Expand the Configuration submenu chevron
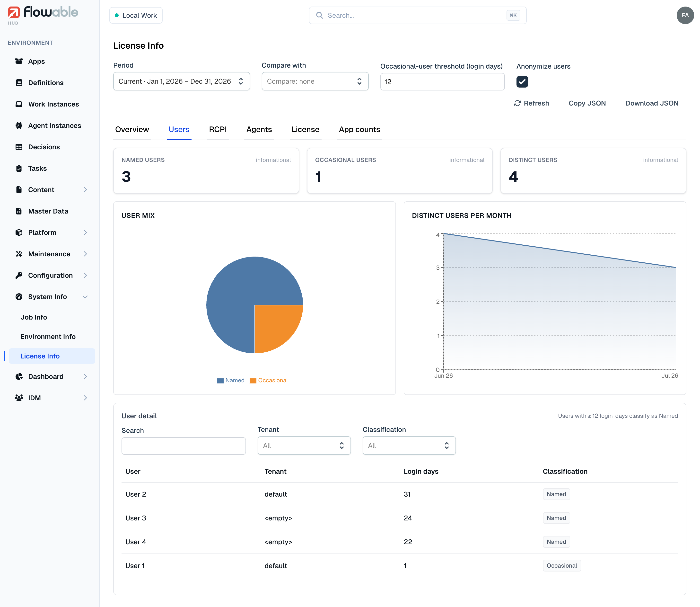The height and width of the screenshot is (607, 700). pyautogui.click(x=85, y=275)
